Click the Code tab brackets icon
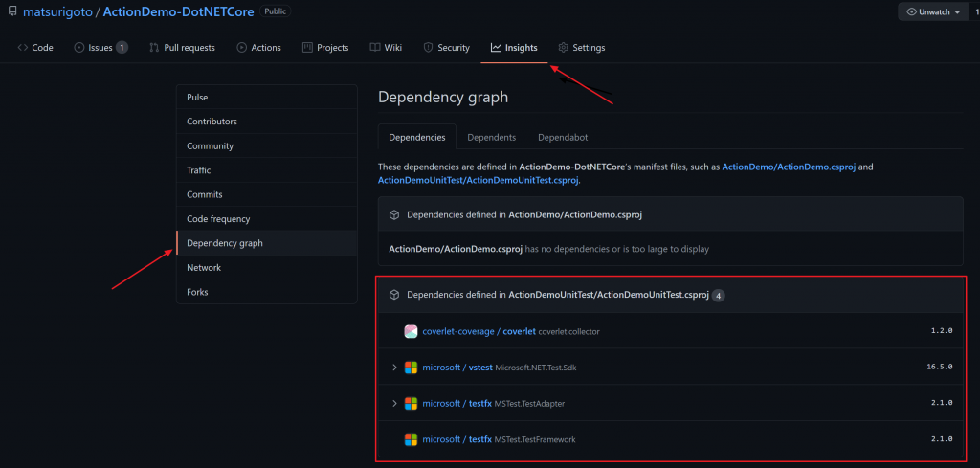 coord(23,48)
